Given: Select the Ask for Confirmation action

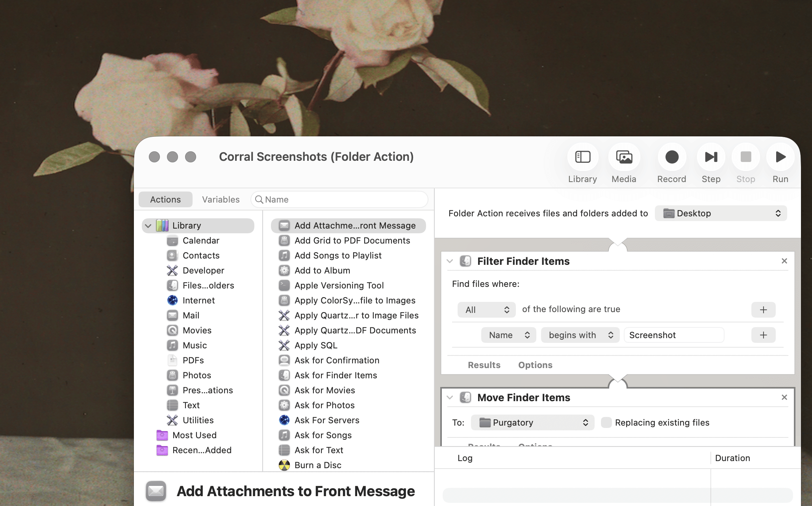Looking at the screenshot, I should 337,360.
